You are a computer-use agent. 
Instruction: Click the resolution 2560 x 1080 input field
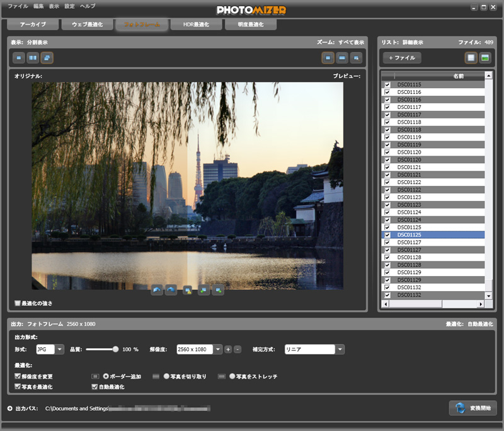[195, 349]
